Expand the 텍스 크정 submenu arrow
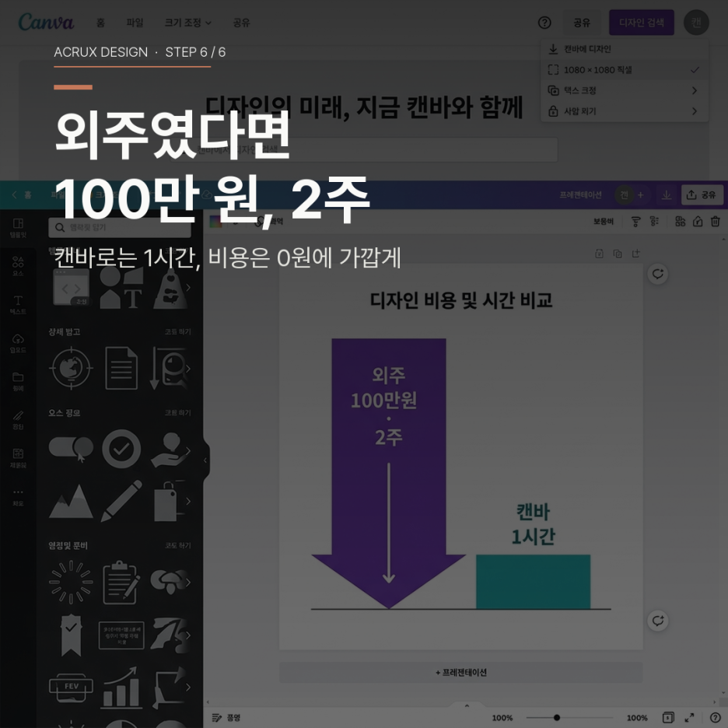The height and width of the screenshot is (728, 728). tap(695, 90)
